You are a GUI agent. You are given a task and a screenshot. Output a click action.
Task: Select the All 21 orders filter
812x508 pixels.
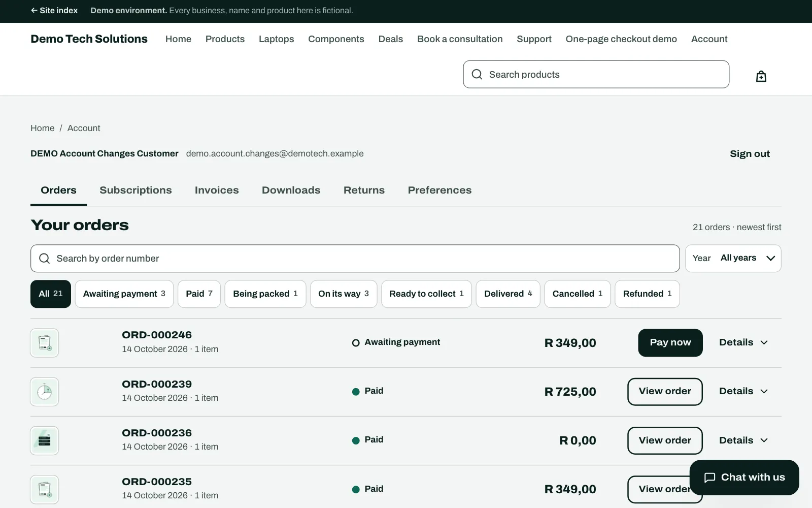tap(51, 294)
